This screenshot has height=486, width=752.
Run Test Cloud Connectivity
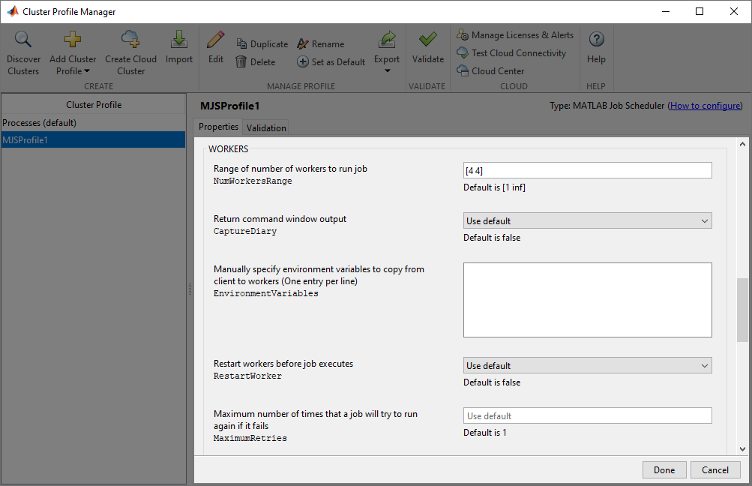click(x=511, y=53)
